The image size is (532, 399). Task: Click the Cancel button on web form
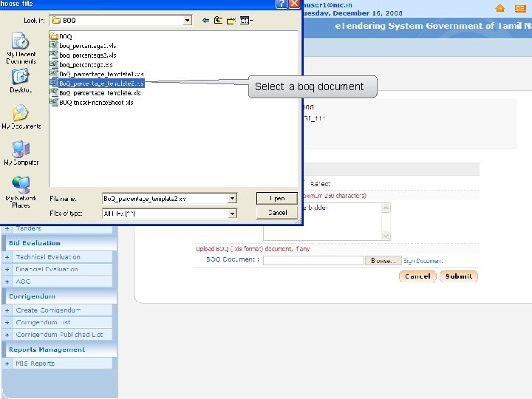(417, 276)
